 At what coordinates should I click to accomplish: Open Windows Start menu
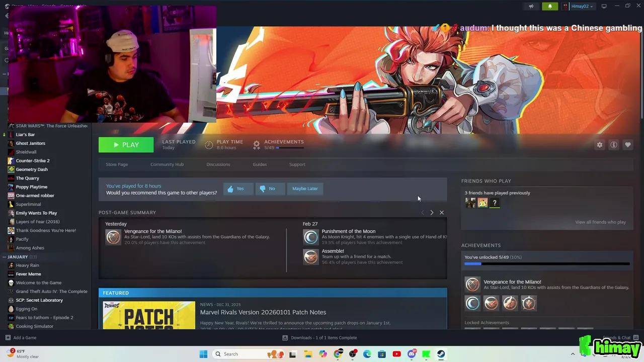pos(203,354)
